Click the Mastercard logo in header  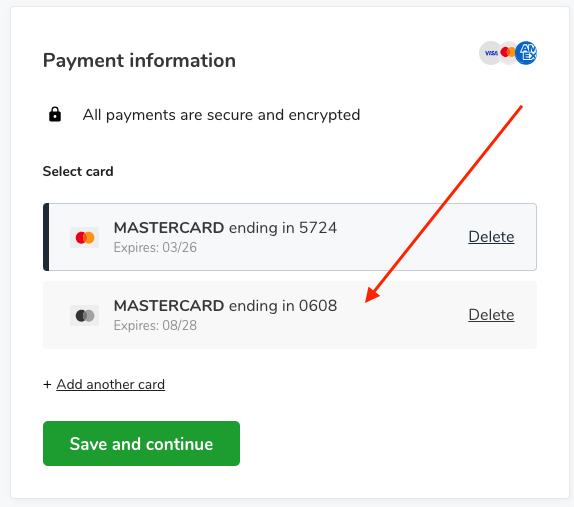click(x=508, y=53)
